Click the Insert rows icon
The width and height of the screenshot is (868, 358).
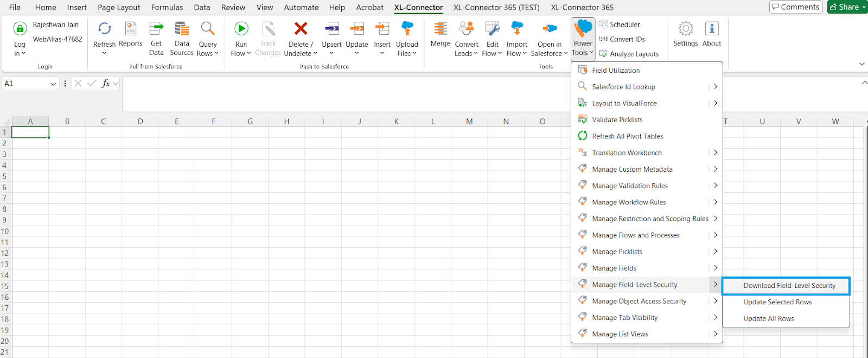tap(382, 28)
